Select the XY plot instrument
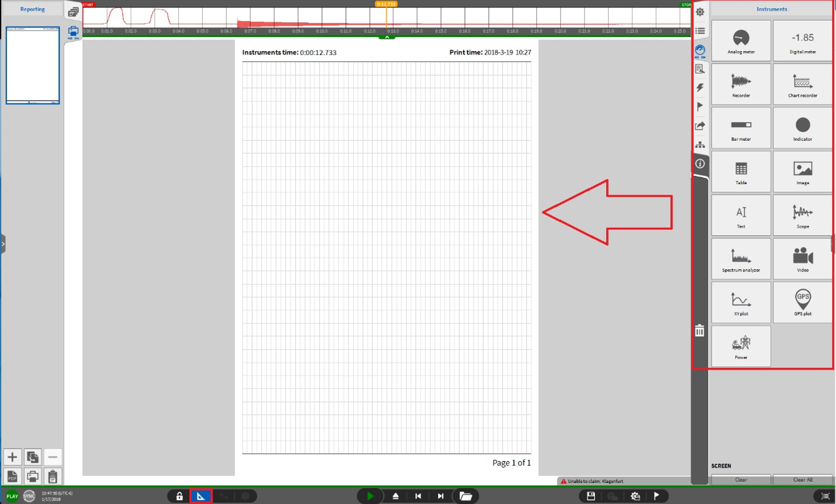Image resolution: width=836 pixels, height=504 pixels. 741,302
